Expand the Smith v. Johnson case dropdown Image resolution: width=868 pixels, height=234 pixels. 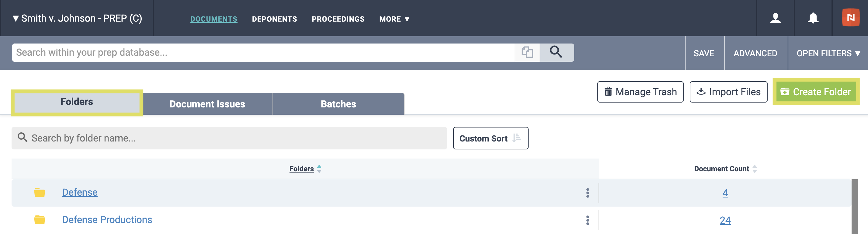click(x=77, y=18)
